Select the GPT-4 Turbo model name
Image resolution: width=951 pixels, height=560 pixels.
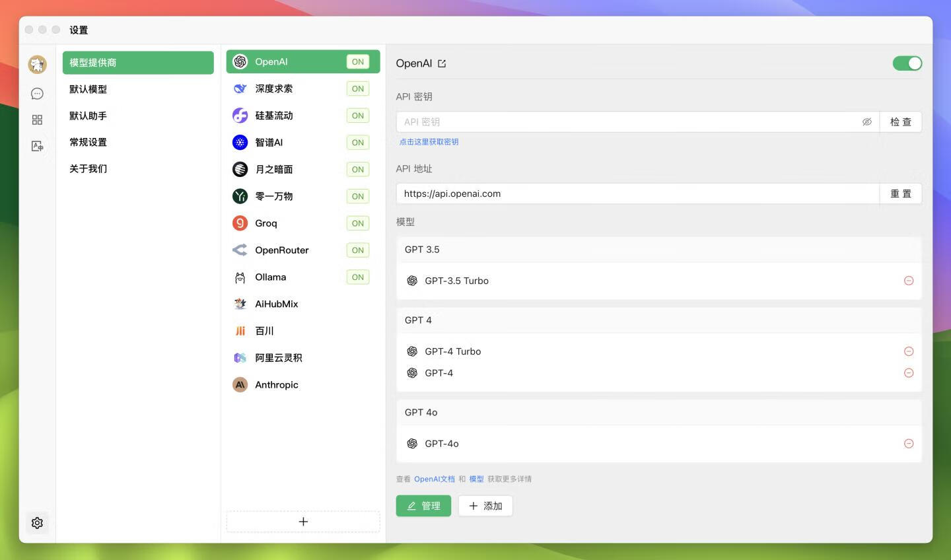(453, 351)
